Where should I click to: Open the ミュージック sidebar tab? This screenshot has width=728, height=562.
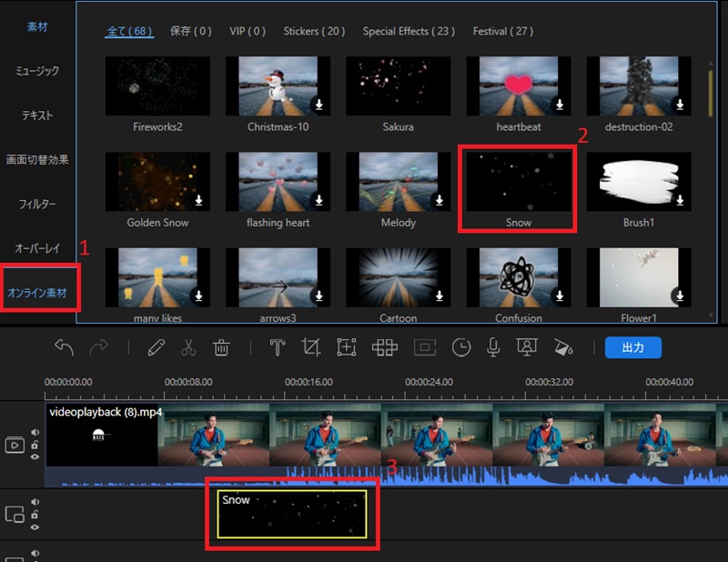[x=37, y=71]
